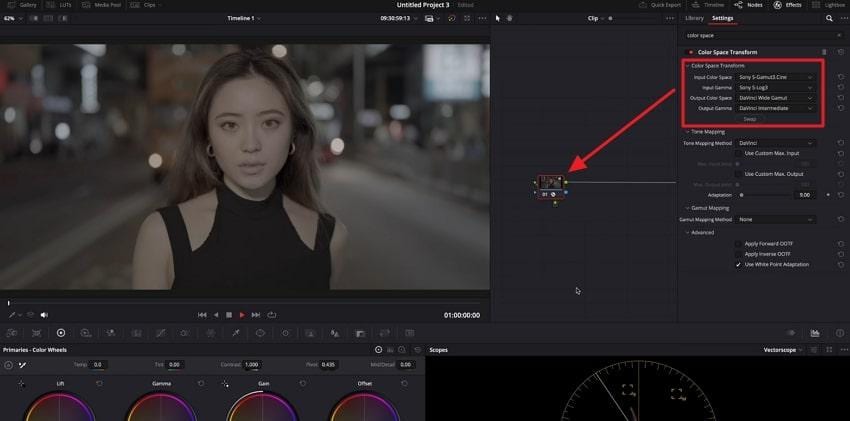The image size is (850, 421).
Task: Enable Use Custom Max. Input checkbox
Action: (x=738, y=153)
